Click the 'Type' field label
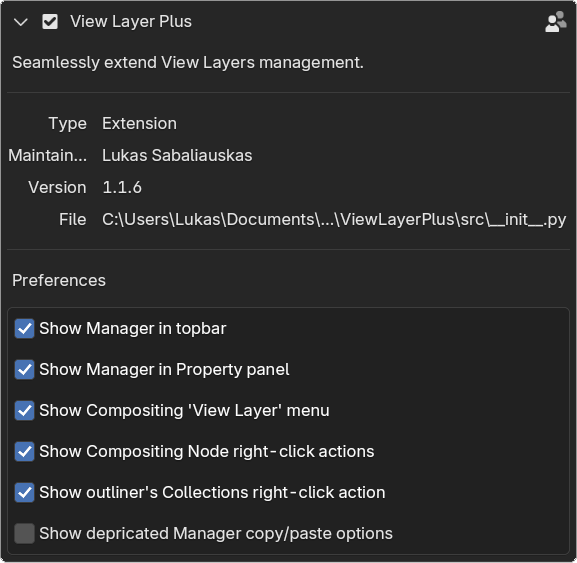This screenshot has width=577, height=563. point(68,124)
